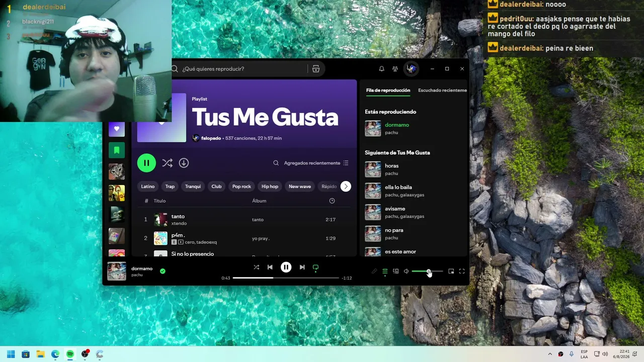Open the Browse icon in the search bar
Viewport: 644px width, 362px height.
pyautogui.click(x=316, y=69)
